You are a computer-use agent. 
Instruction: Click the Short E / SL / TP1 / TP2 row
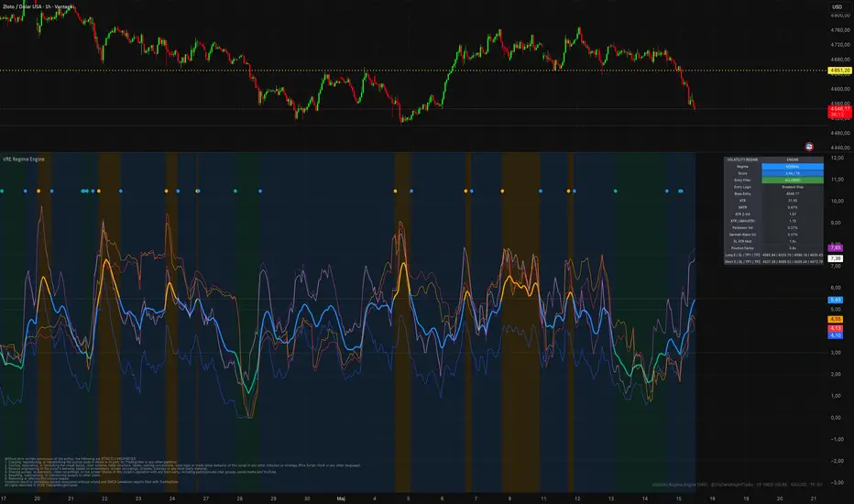(773, 261)
